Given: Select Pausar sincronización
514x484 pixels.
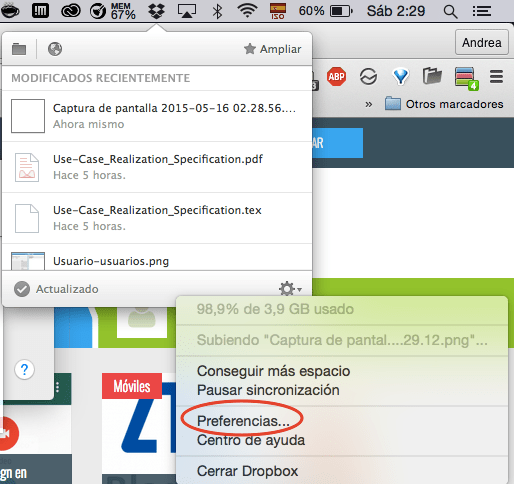Looking at the screenshot, I should 268,390.
